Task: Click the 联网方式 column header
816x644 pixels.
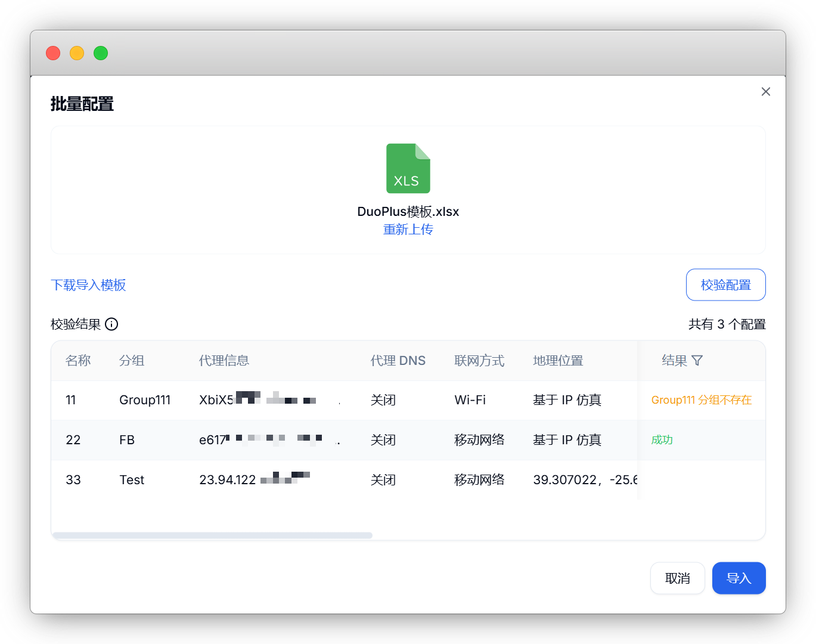Action: (479, 361)
